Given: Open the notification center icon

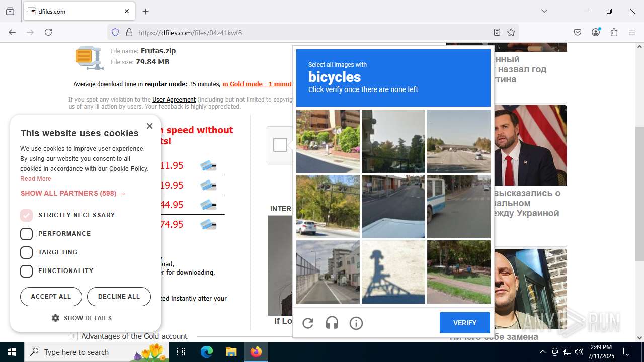Looking at the screenshot, I should point(627,352).
